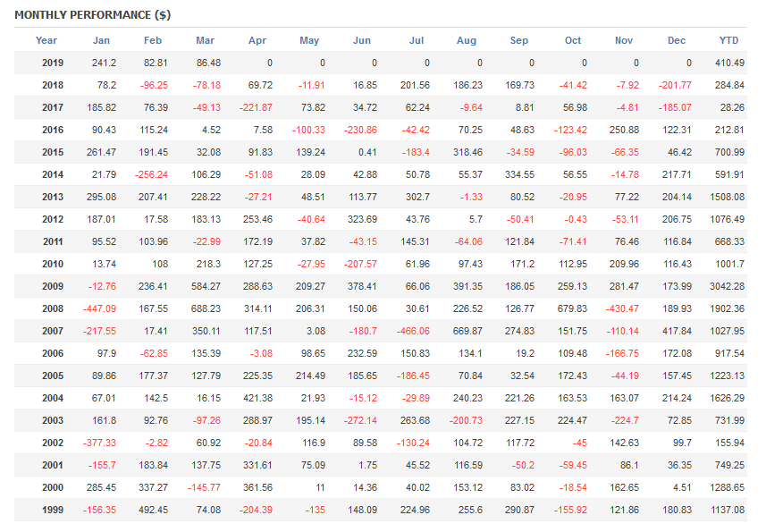
Task: Click the 492.45 February 1999 cell
Action: pos(152,510)
